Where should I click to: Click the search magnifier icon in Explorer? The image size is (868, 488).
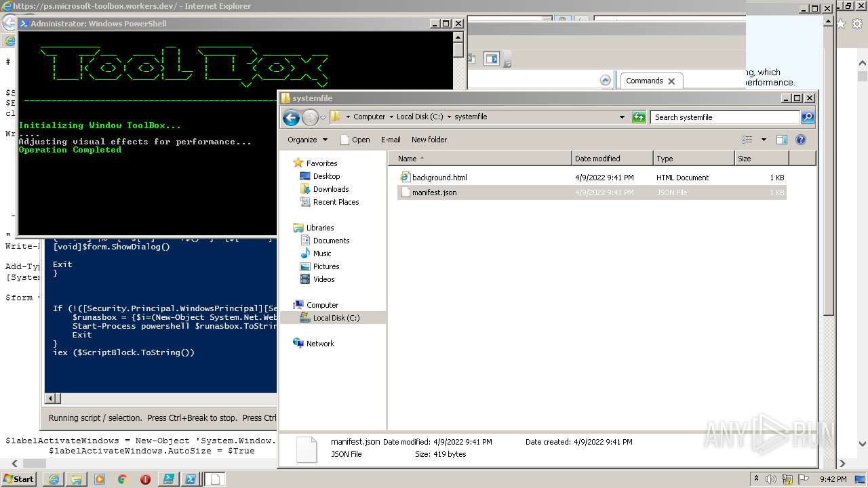coord(807,117)
